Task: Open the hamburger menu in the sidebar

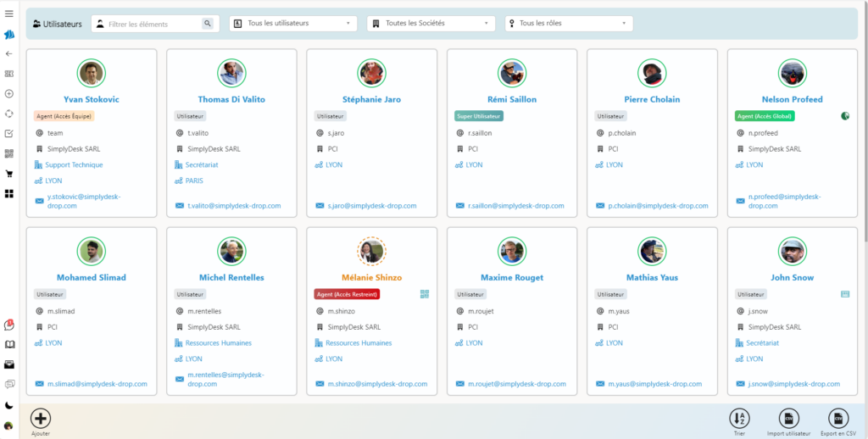Action: click(9, 14)
